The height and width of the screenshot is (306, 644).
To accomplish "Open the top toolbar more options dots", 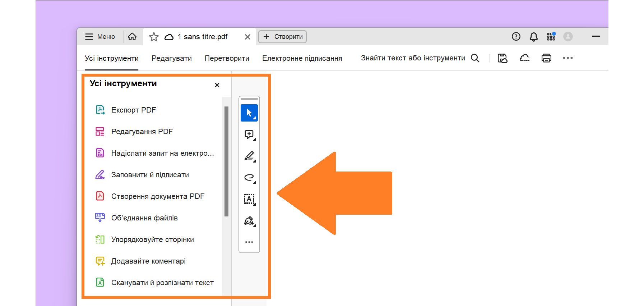I will [568, 58].
